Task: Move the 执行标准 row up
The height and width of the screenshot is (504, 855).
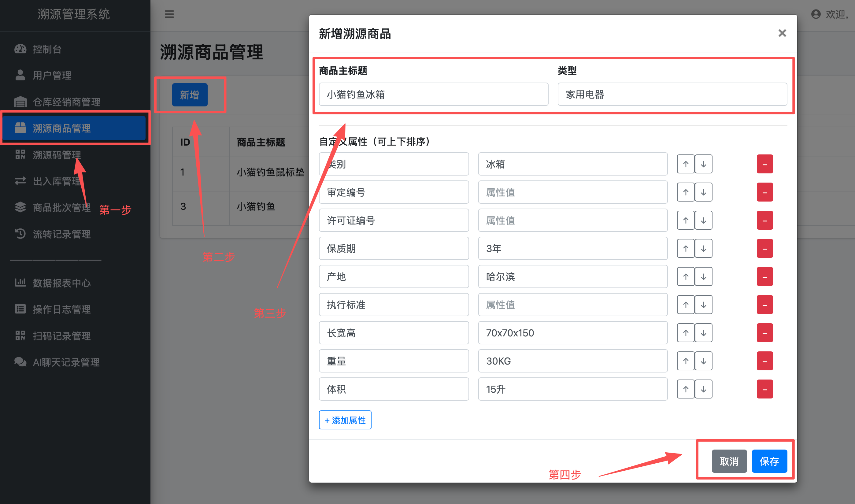Action: pyautogui.click(x=686, y=305)
